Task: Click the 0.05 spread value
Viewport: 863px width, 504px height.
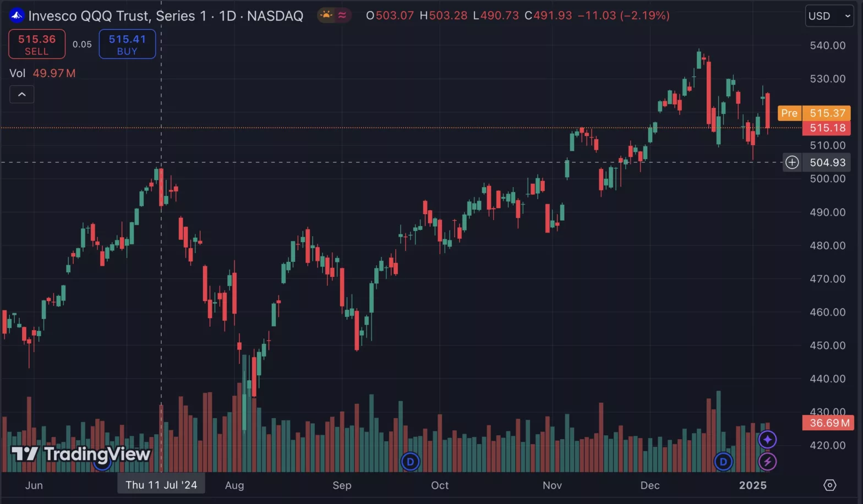Action: (82, 45)
